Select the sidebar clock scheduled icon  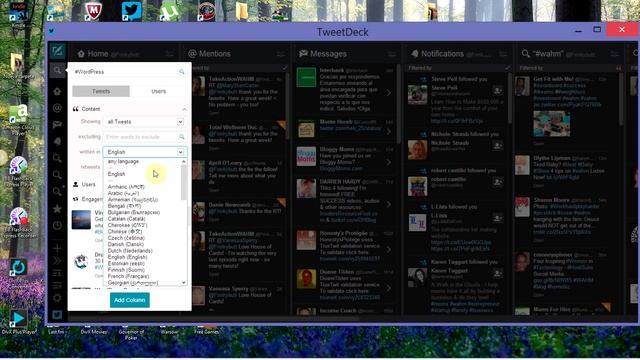(57, 225)
